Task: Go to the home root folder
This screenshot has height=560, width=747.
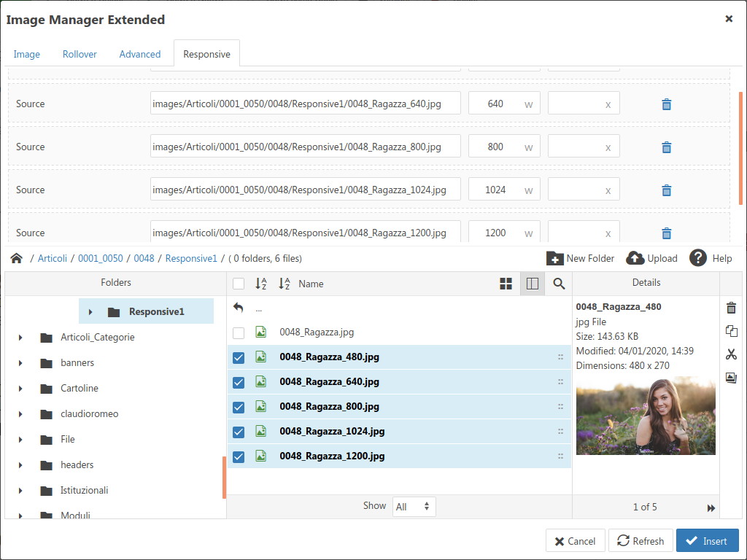Action: click(x=17, y=258)
